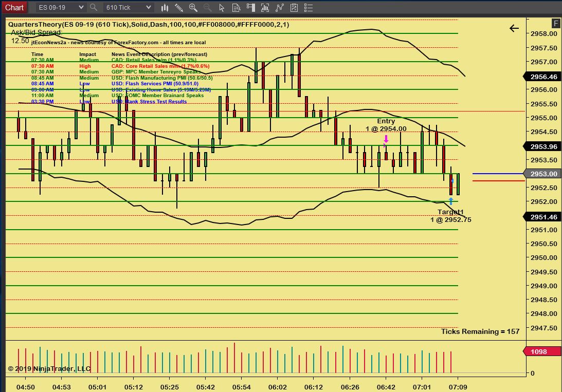Click the CAD: Core Retail Sales news row
Screen dimensions: 562x392
click(120, 66)
